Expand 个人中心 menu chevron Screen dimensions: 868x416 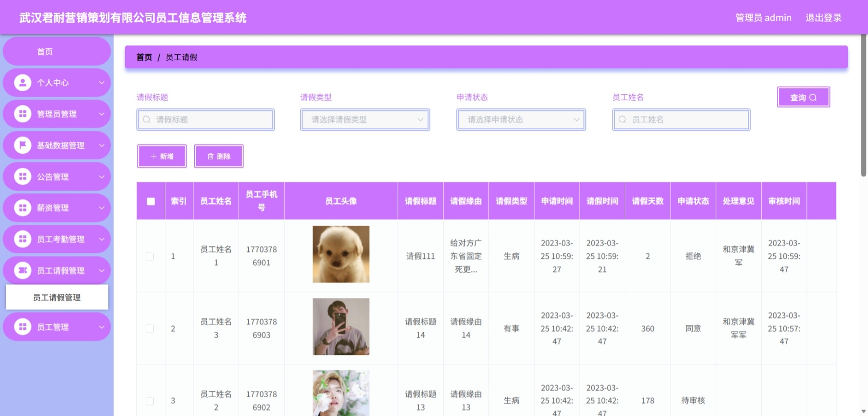pos(101,83)
